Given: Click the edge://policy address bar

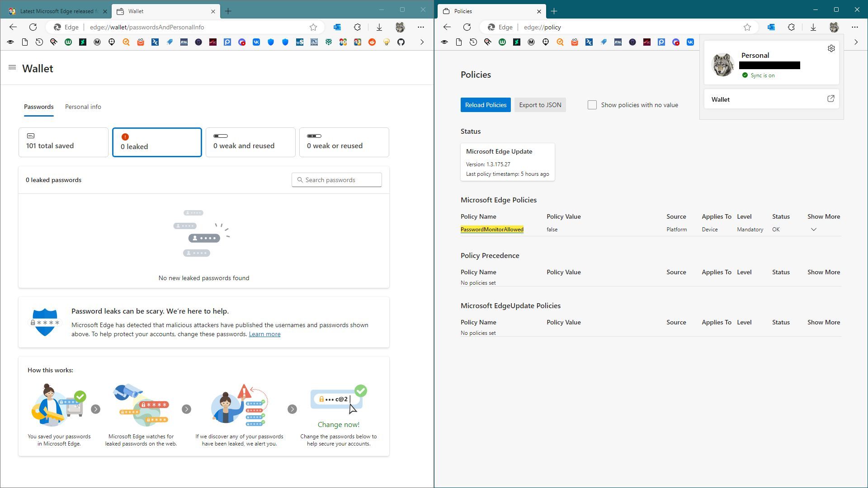Looking at the screenshot, I should tap(542, 27).
